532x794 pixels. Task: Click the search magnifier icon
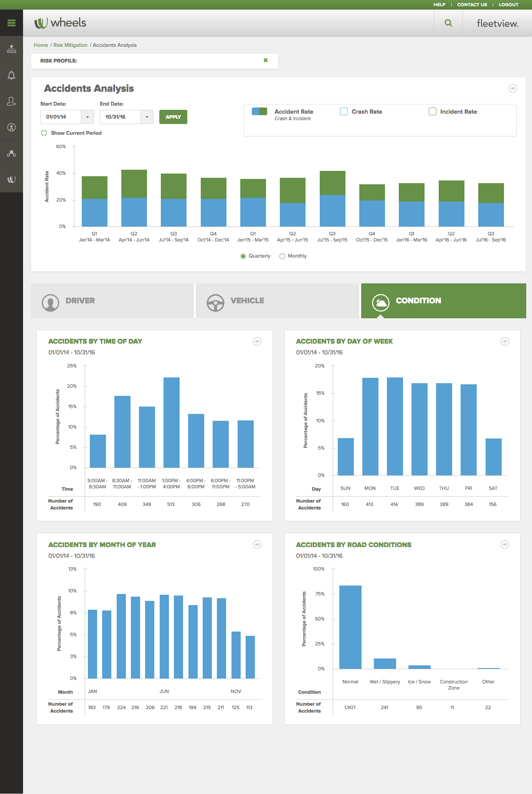pyautogui.click(x=448, y=23)
